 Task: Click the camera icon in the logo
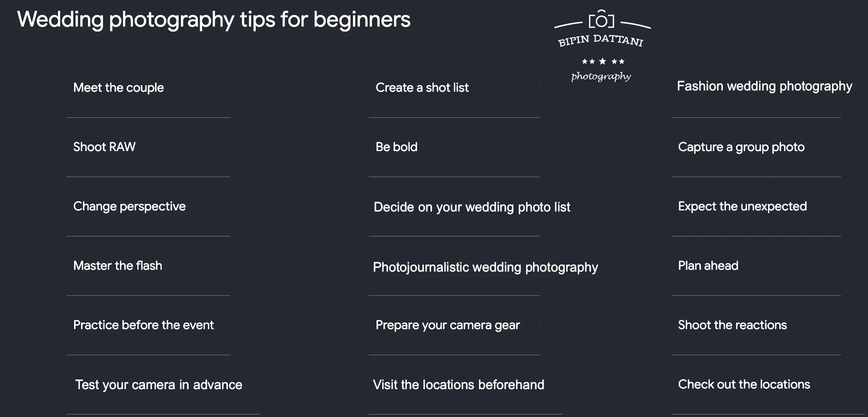(601, 19)
